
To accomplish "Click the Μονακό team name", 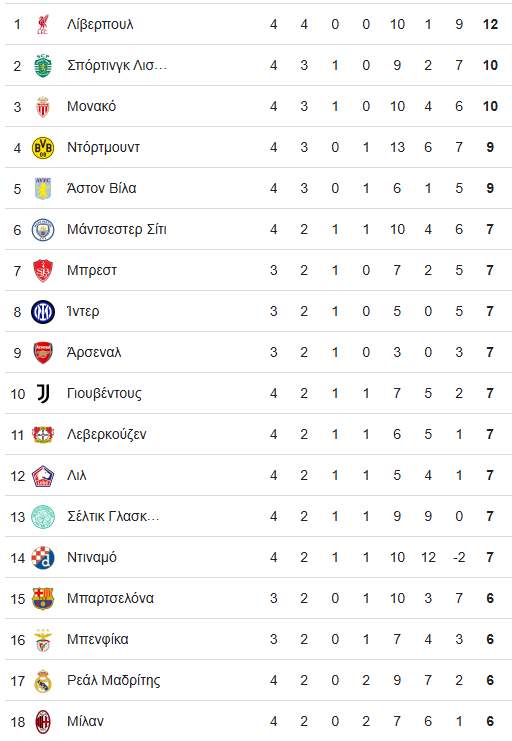I will (x=91, y=106).
